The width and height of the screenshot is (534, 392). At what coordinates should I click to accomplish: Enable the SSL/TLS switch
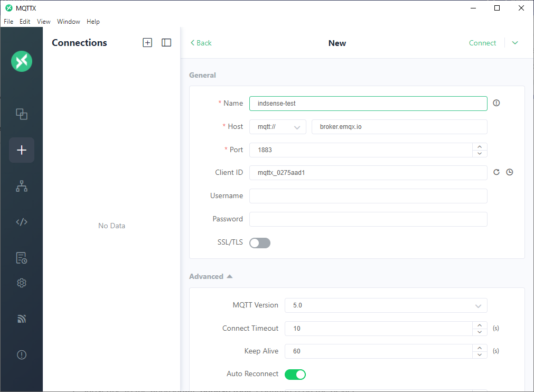coord(260,242)
